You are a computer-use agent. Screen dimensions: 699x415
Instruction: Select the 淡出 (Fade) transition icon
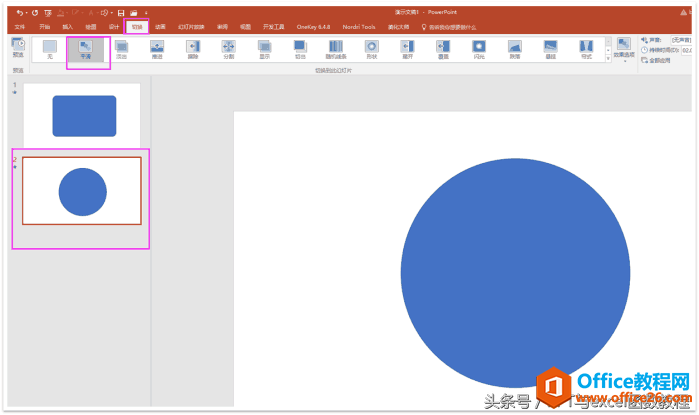(x=121, y=49)
